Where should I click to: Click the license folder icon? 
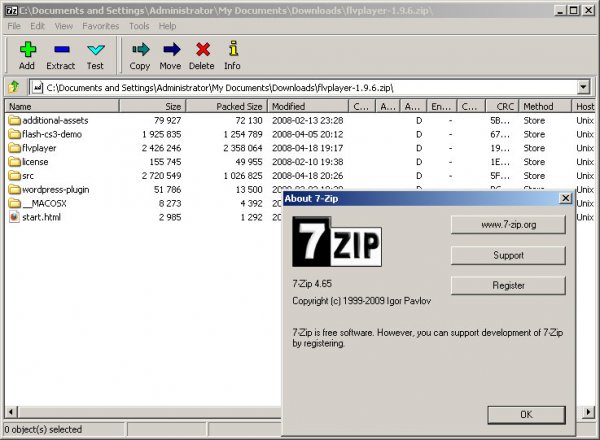(14, 162)
